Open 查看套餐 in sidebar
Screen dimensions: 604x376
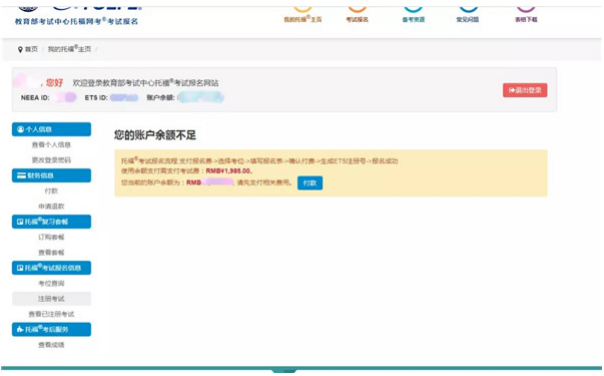51,253
